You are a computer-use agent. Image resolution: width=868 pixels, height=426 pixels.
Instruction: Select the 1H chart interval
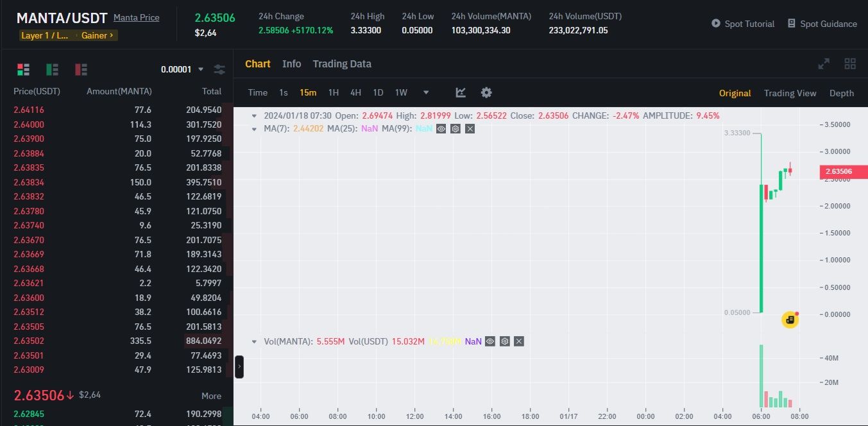[x=334, y=92]
